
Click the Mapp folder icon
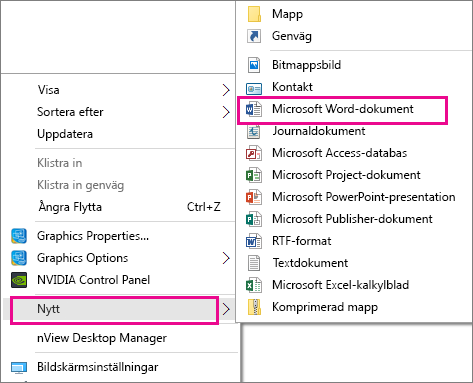tap(254, 14)
